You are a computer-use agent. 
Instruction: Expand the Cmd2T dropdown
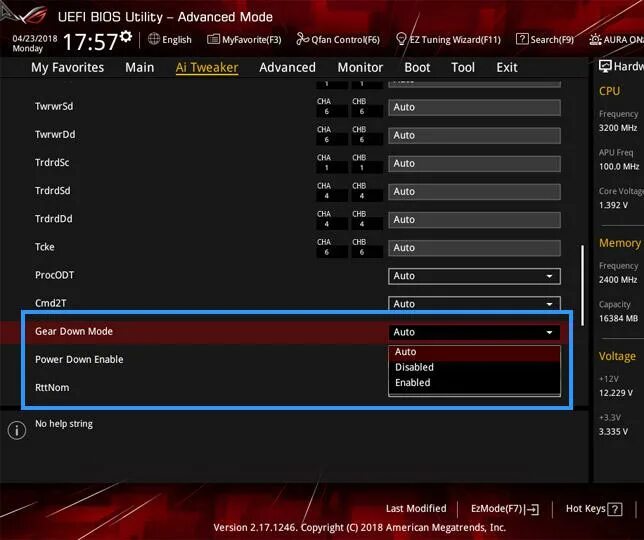474,303
